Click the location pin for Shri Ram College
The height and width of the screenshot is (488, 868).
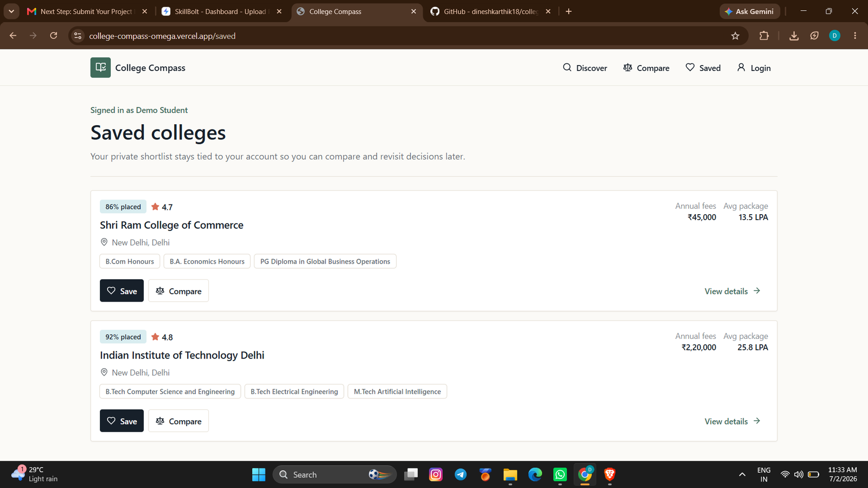[x=104, y=242]
